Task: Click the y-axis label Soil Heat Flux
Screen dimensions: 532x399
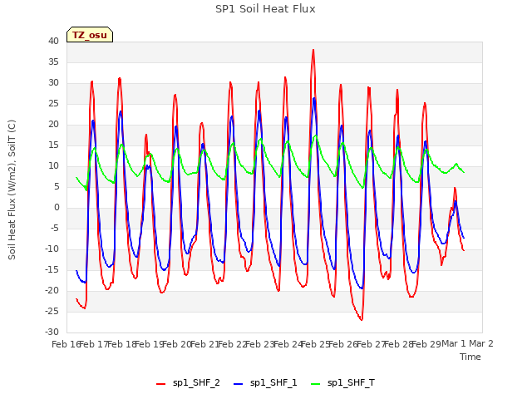Action: click(12, 190)
